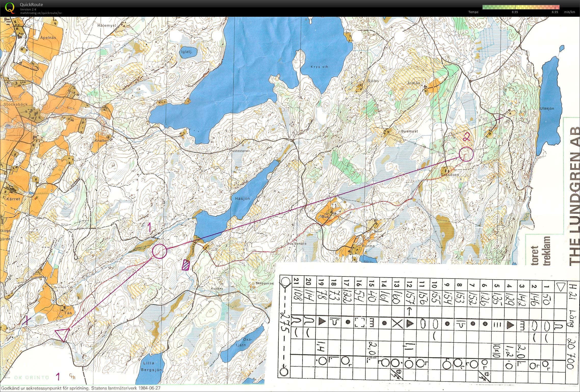Click the X symbol for control 13

397,323
